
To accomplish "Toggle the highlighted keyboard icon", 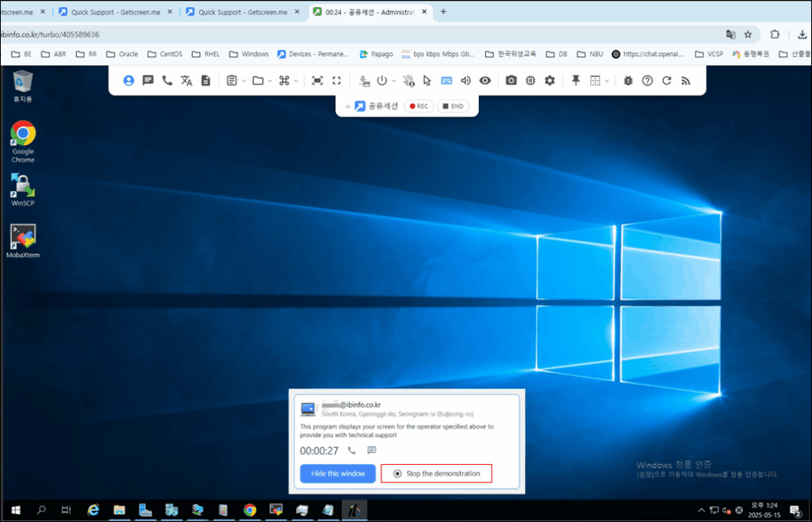I will tap(446, 80).
